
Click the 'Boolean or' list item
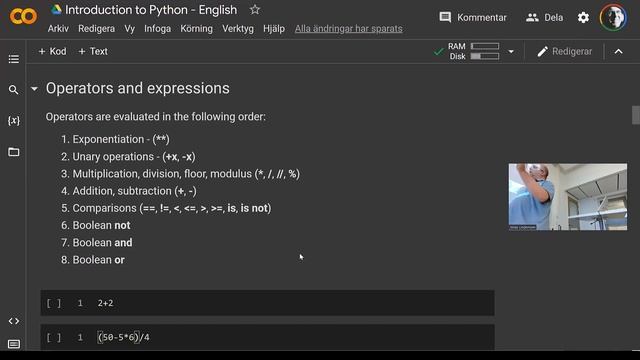coord(98,260)
